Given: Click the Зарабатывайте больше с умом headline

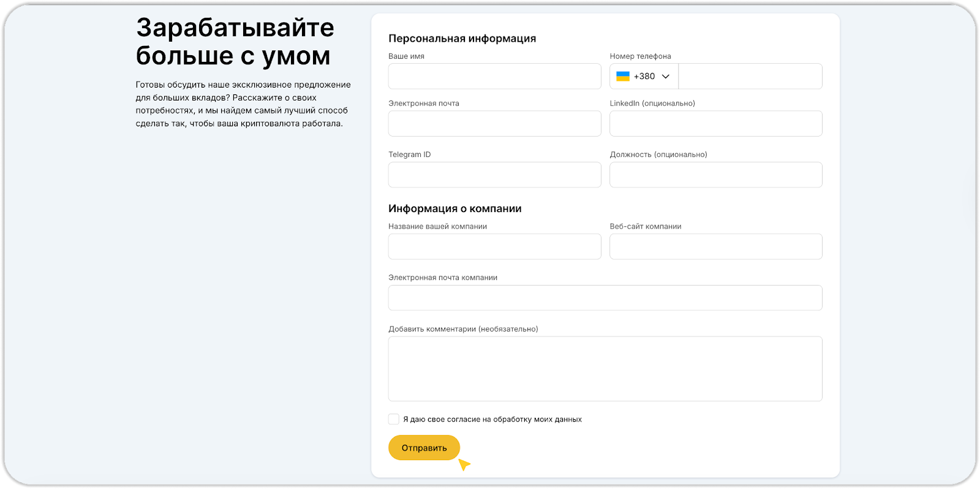Looking at the screenshot, I should point(235,42).
